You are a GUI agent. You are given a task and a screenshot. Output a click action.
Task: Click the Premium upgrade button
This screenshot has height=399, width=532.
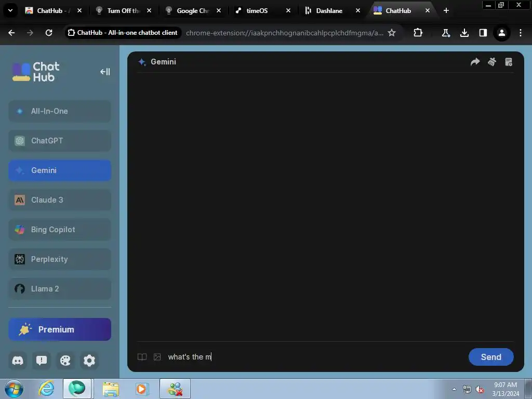point(60,329)
